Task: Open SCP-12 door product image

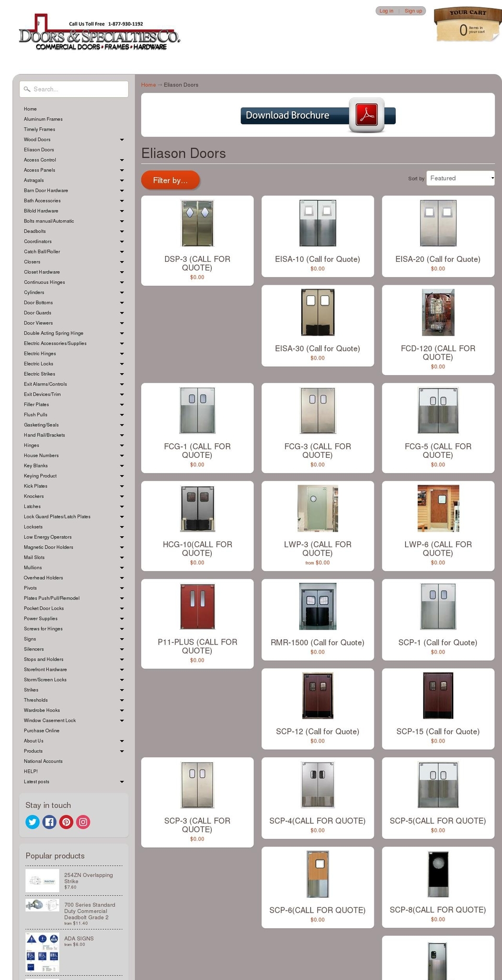Action: [317, 696]
